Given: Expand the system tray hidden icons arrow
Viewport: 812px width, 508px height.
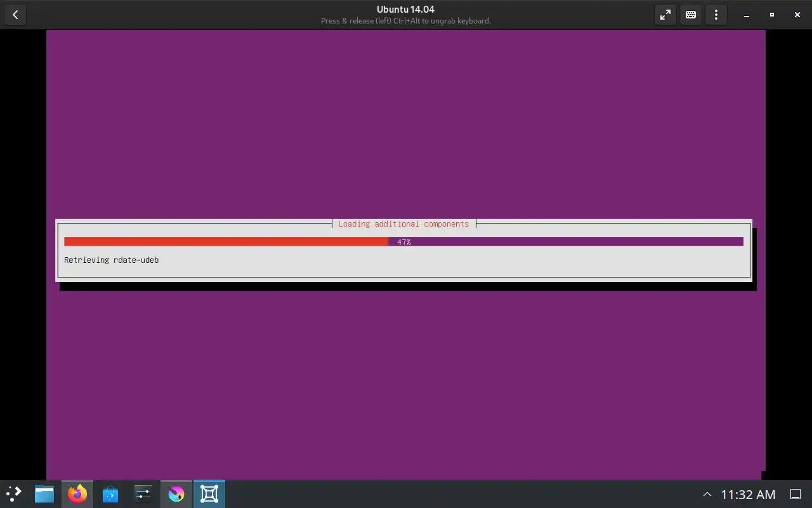Looking at the screenshot, I should click(x=707, y=494).
